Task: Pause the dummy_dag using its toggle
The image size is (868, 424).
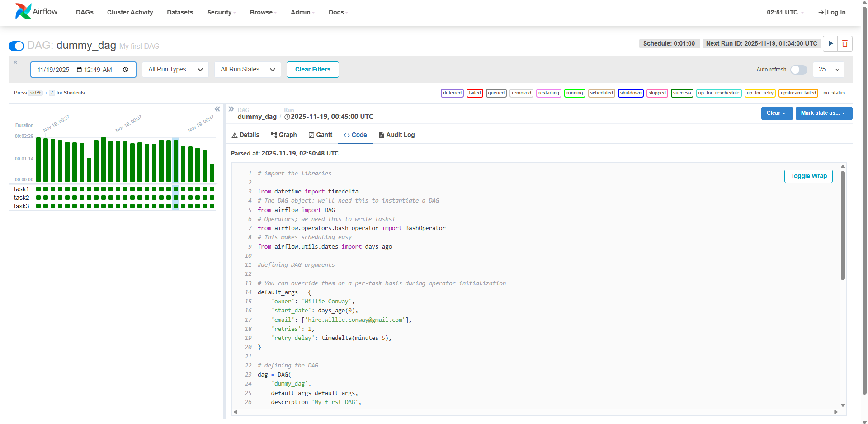Action: (x=16, y=46)
